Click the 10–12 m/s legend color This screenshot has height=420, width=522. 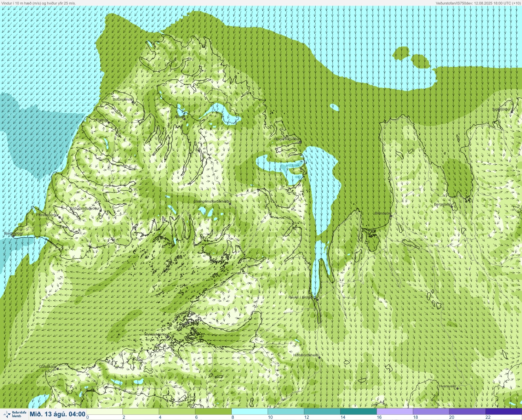pos(286,411)
